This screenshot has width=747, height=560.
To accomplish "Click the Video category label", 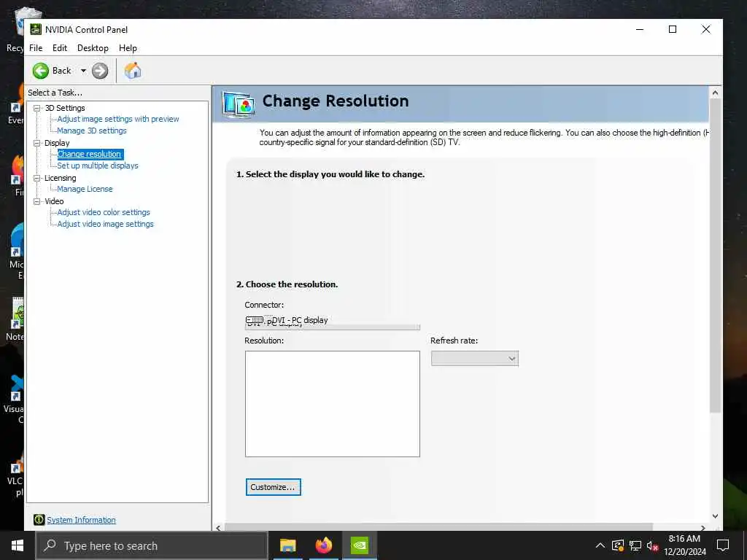I will (54, 201).
